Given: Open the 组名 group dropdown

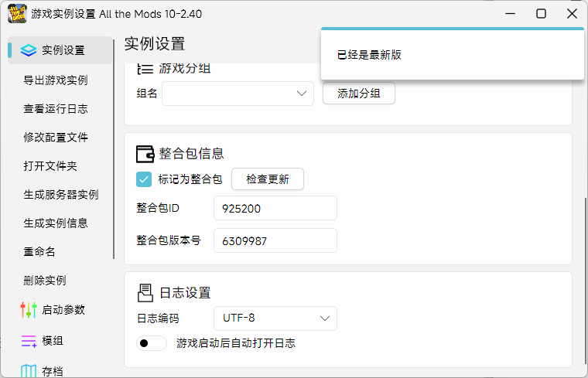Looking at the screenshot, I should pyautogui.click(x=237, y=94).
